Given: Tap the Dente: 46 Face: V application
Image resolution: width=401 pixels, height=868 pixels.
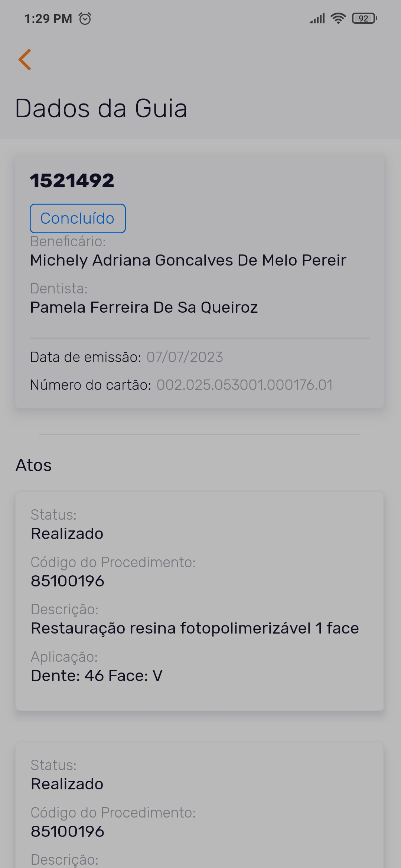Looking at the screenshot, I should point(97,676).
